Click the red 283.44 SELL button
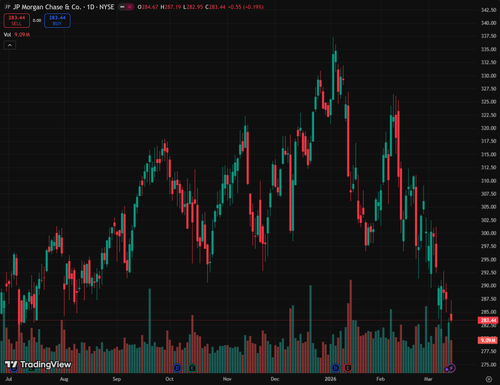The width and height of the screenshot is (500, 385). coord(17,20)
